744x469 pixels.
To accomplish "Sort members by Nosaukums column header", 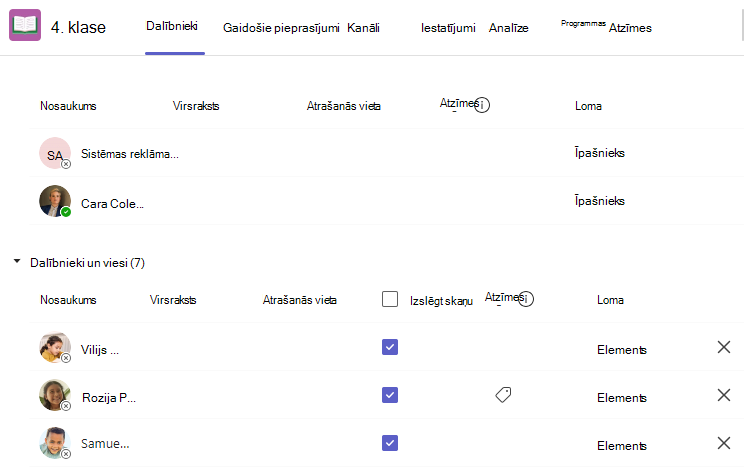I will [x=68, y=300].
